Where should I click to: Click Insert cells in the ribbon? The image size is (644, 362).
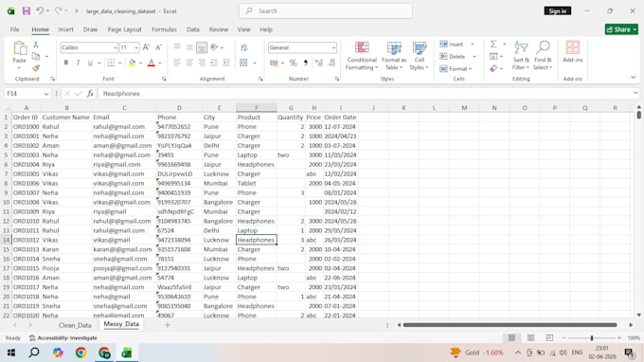[452, 45]
